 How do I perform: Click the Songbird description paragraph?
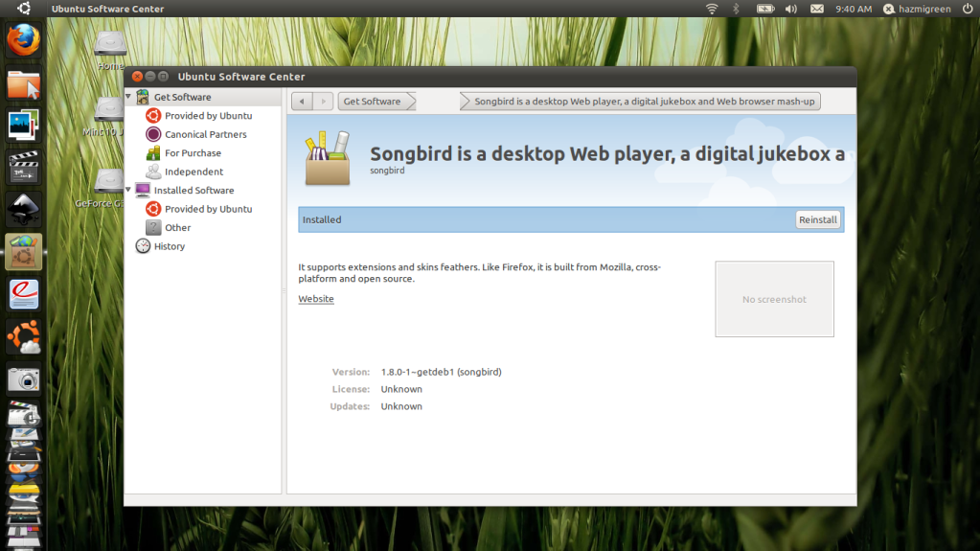479,273
